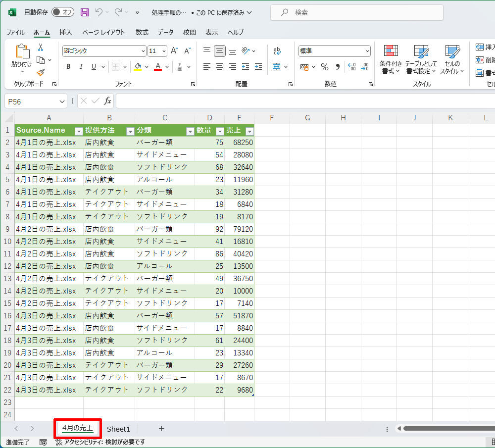Toggle Bold formatting button
This screenshot has height=448, width=495.
68,67
